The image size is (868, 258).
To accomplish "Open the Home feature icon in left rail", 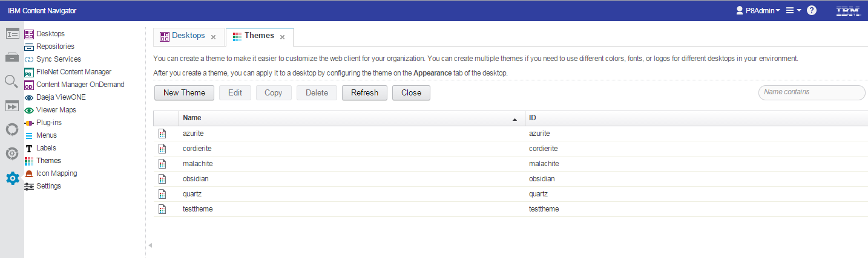I will click(12, 34).
